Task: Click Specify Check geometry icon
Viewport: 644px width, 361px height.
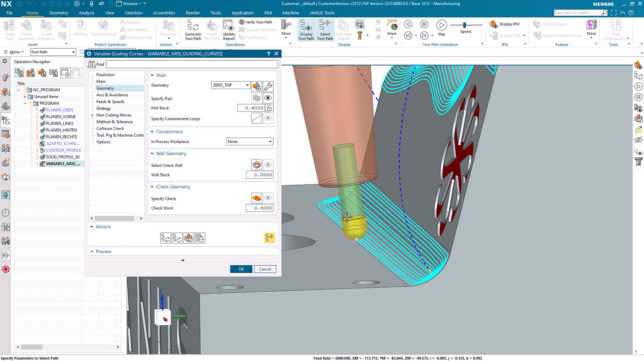Action: (x=257, y=198)
